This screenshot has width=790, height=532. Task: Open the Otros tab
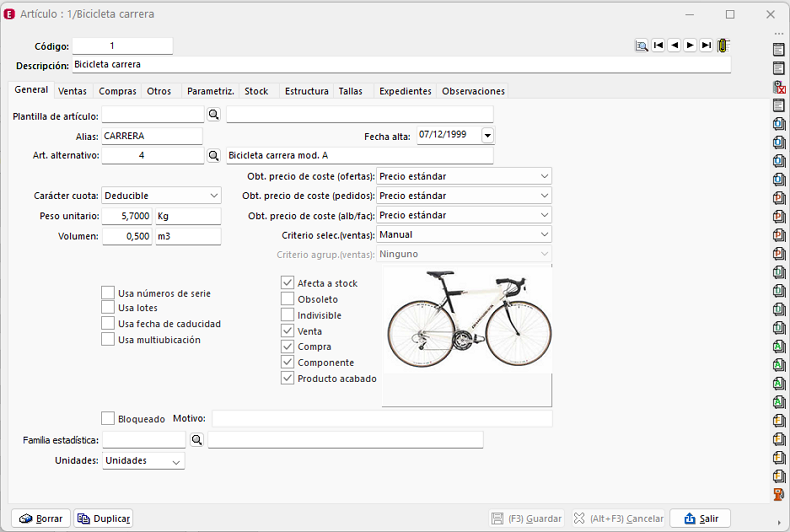tap(159, 91)
